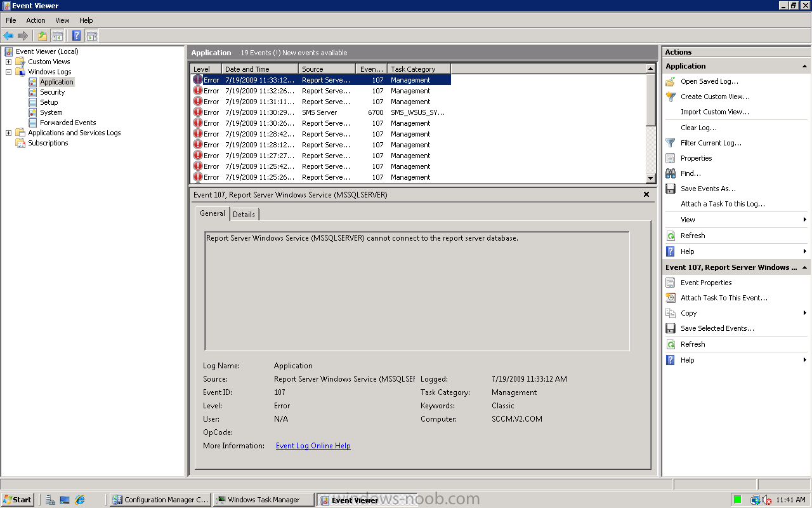Viewport: 812px width, 508px height.
Task: Click the Properties icon in Actions
Action: pyautogui.click(x=671, y=158)
